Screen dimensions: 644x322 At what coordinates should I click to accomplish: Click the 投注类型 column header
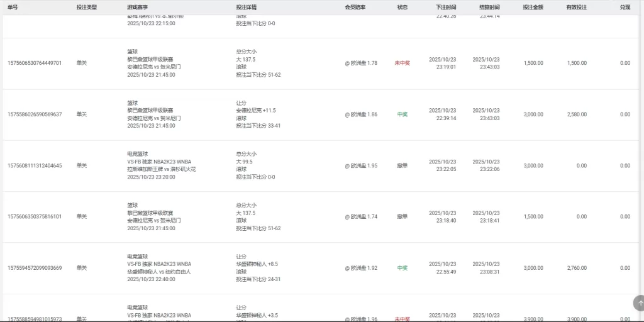[x=87, y=8]
